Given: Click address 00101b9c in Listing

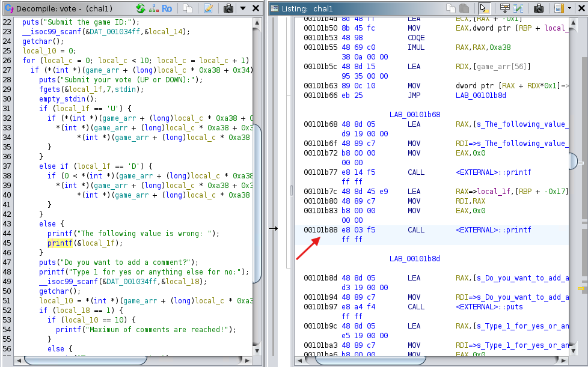Looking at the screenshot, I should (x=320, y=326).
